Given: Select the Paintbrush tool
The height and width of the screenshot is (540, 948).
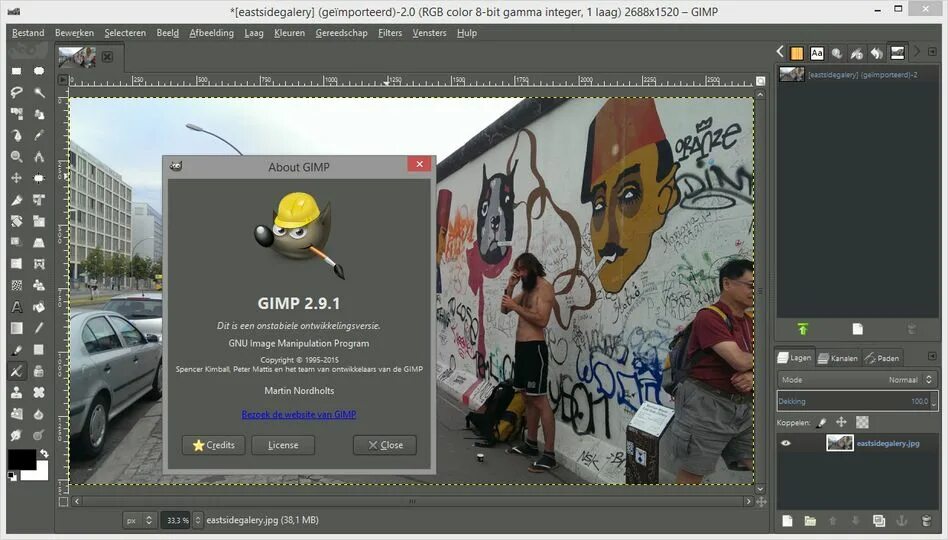Looking at the screenshot, I should pyautogui.click(x=16, y=350).
